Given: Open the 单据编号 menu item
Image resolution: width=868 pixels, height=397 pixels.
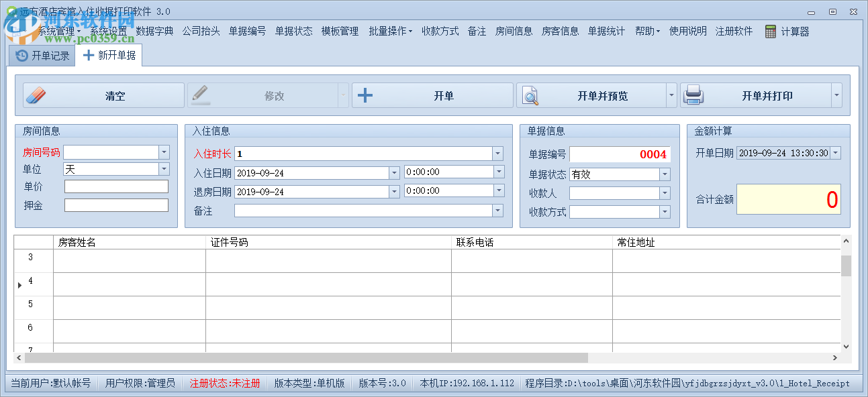Looking at the screenshot, I should 247,31.
